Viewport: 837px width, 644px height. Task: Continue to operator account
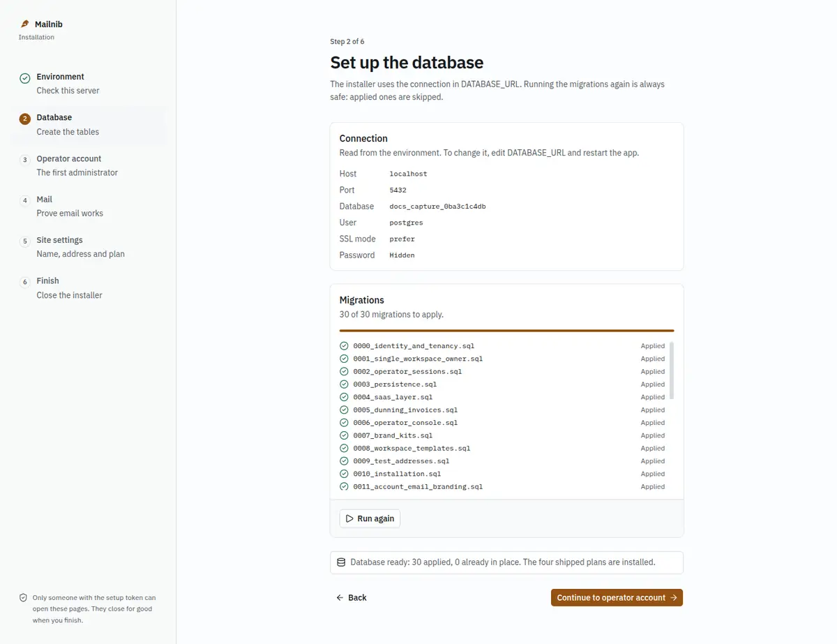coord(617,598)
